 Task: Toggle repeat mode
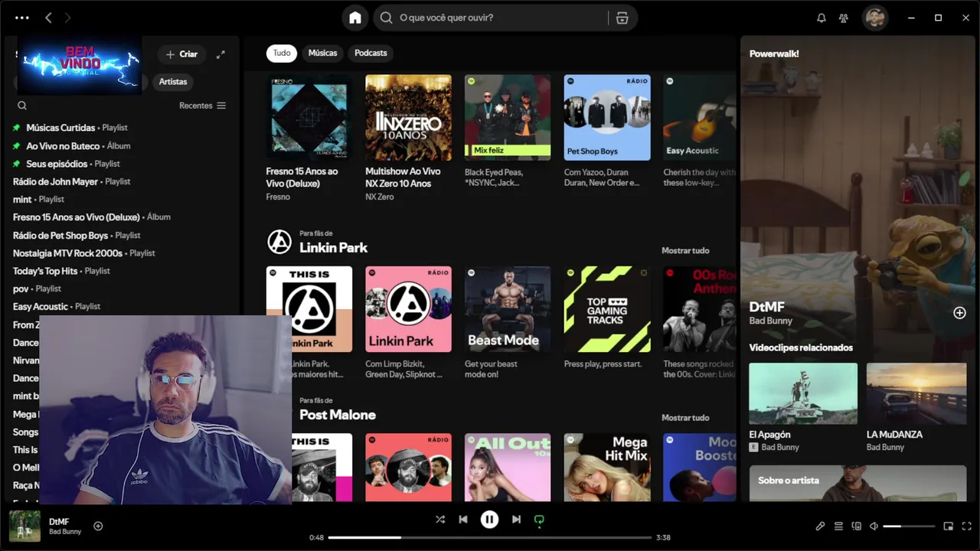(x=539, y=520)
